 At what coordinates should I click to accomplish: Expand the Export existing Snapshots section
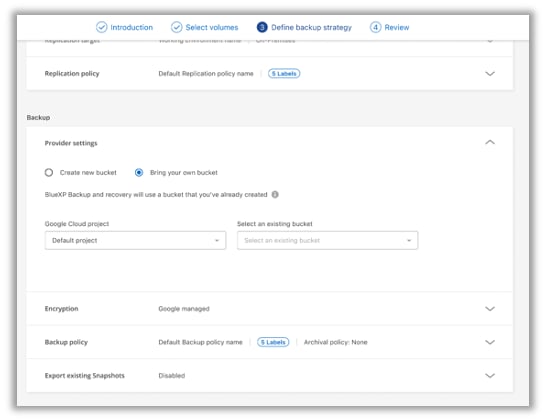click(490, 375)
